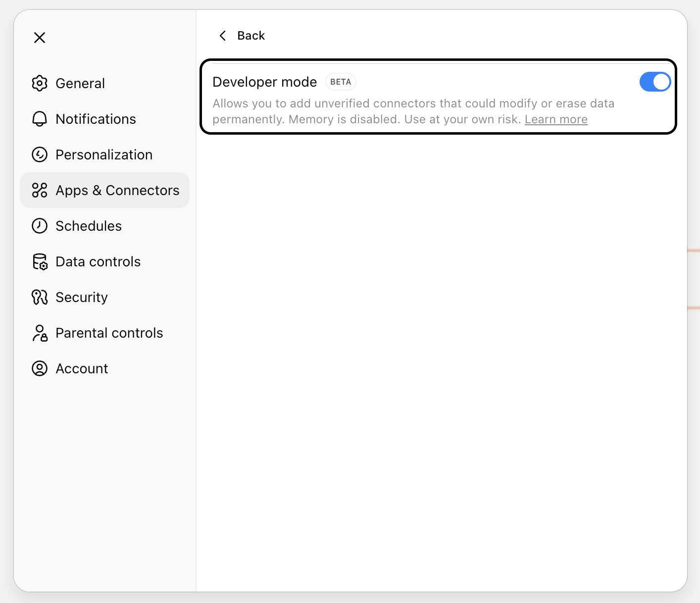Close the settings dialog with the X

pyautogui.click(x=40, y=38)
